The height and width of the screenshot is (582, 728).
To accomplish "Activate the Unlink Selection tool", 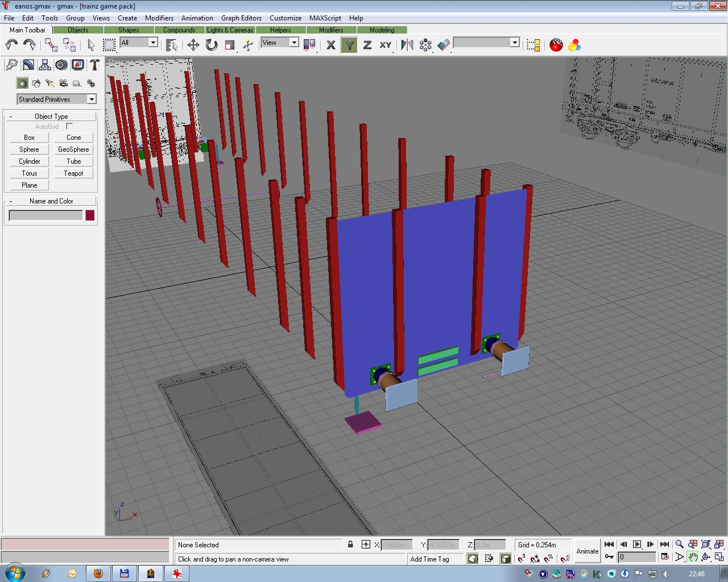I will [x=69, y=45].
